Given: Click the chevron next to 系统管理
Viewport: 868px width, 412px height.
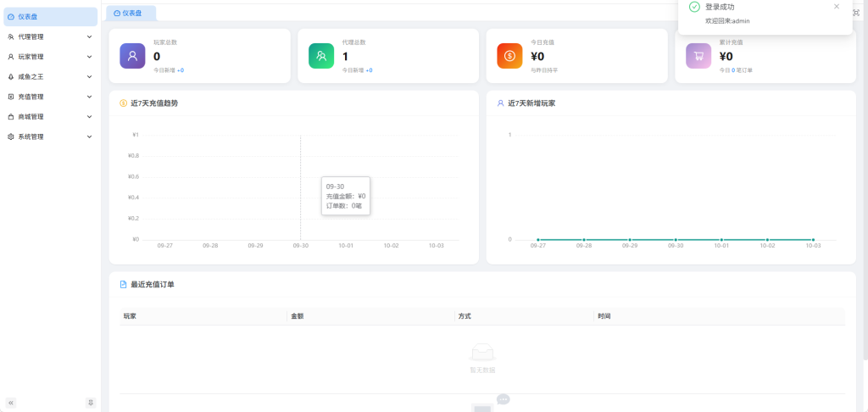Looking at the screenshot, I should 89,136.
